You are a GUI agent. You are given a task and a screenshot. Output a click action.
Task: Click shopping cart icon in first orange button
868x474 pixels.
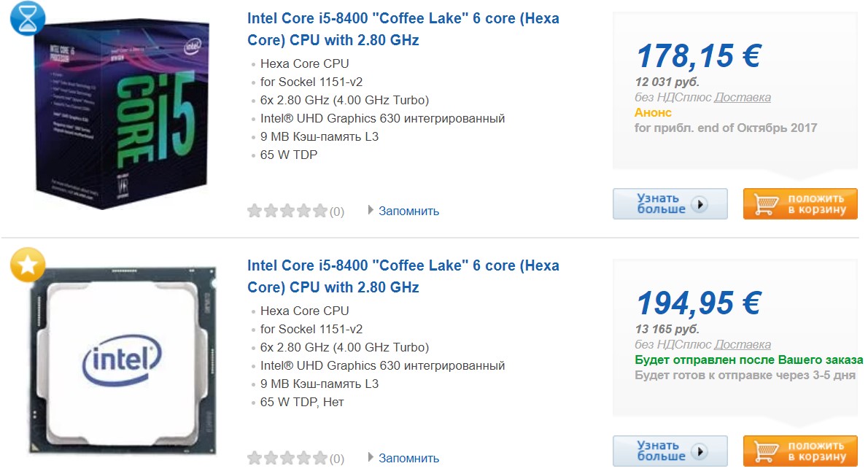click(x=766, y=204)
